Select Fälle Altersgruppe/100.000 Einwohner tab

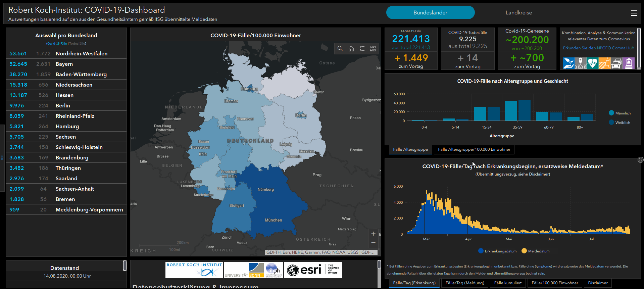[x=474, y=149]
